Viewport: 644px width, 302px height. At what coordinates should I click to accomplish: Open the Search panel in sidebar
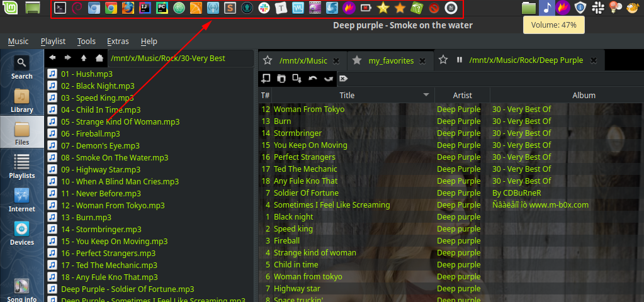pyautogui.click(x=21, y=68)
